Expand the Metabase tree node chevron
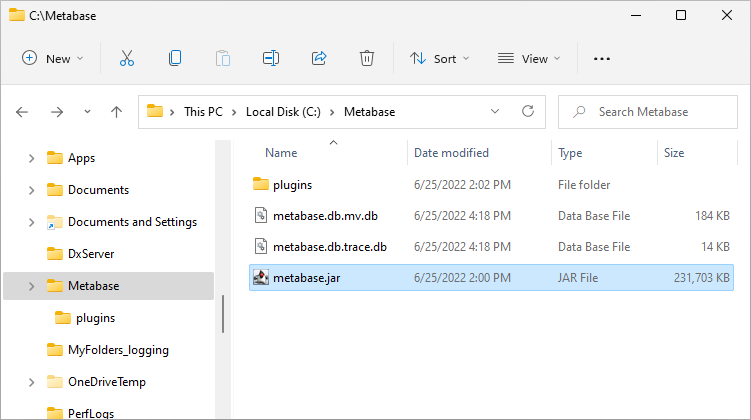 coord(32,286)
